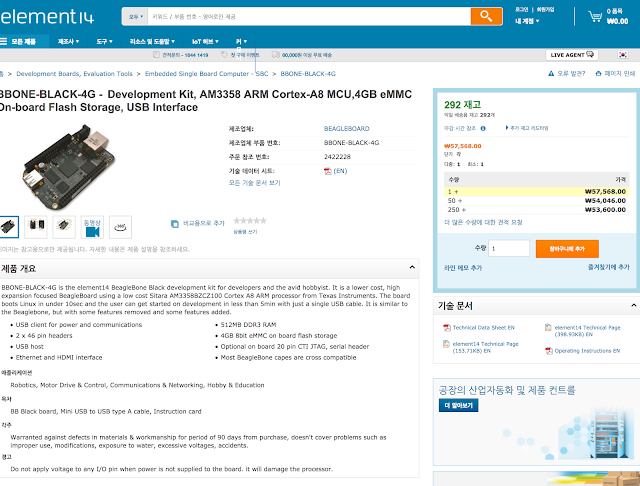Click the Operating Instructions EN PDF icon
Screen dimensions: 640x486
pos(549,351)
